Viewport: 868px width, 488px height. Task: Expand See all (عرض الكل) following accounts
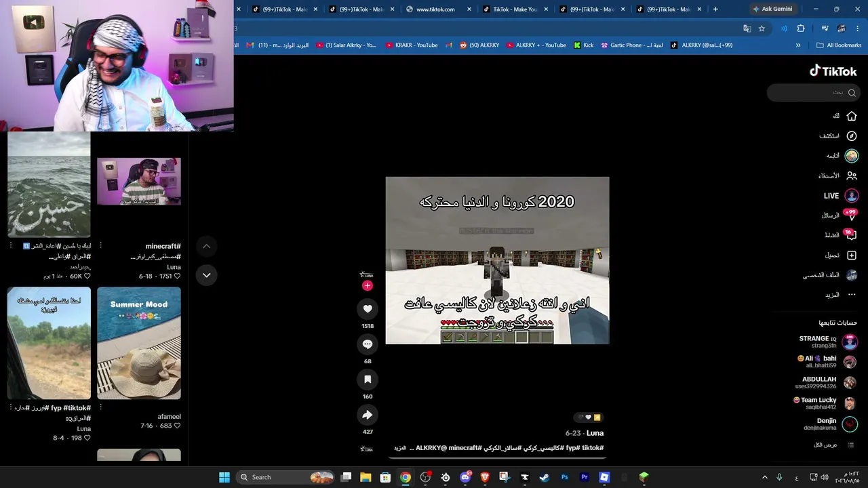pyautogui.click(x=835, y=445)
